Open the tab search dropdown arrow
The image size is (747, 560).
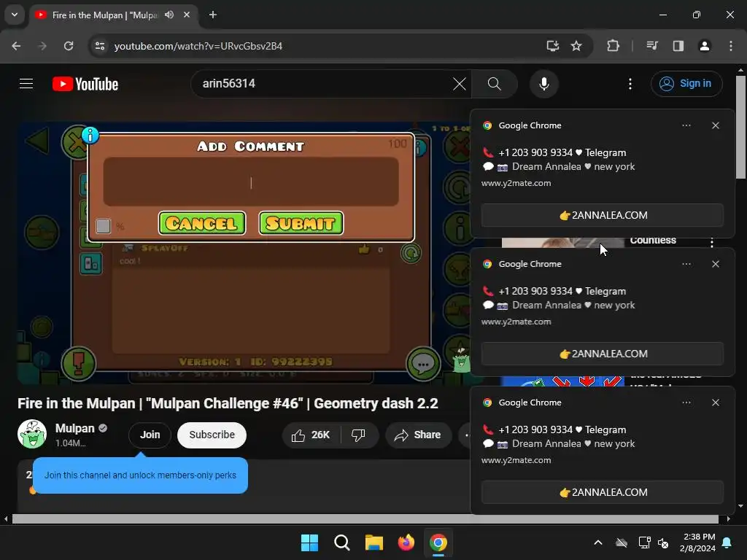(15, 15)
